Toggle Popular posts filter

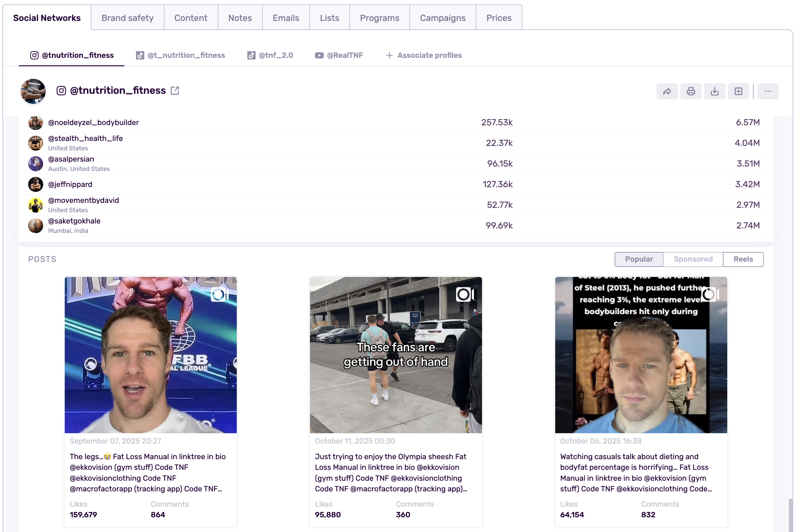[x=638, y=259]
